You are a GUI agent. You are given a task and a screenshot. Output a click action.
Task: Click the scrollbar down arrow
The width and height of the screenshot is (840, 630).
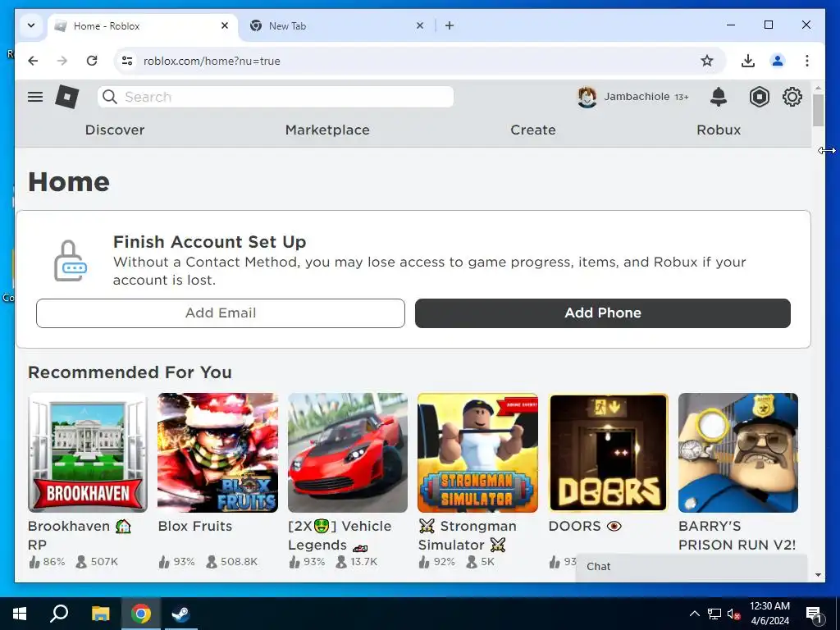tap(818, 575)
